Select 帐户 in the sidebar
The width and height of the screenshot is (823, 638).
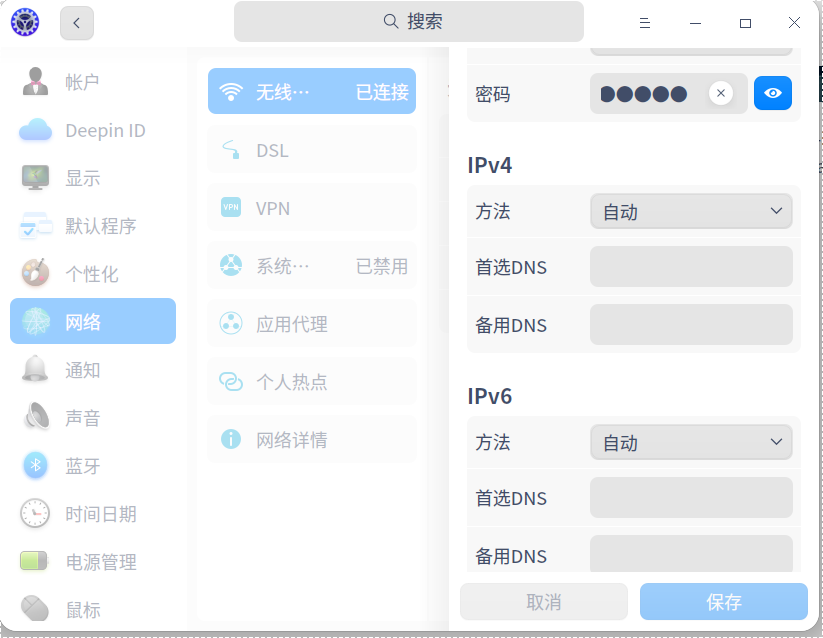[82, 82]
